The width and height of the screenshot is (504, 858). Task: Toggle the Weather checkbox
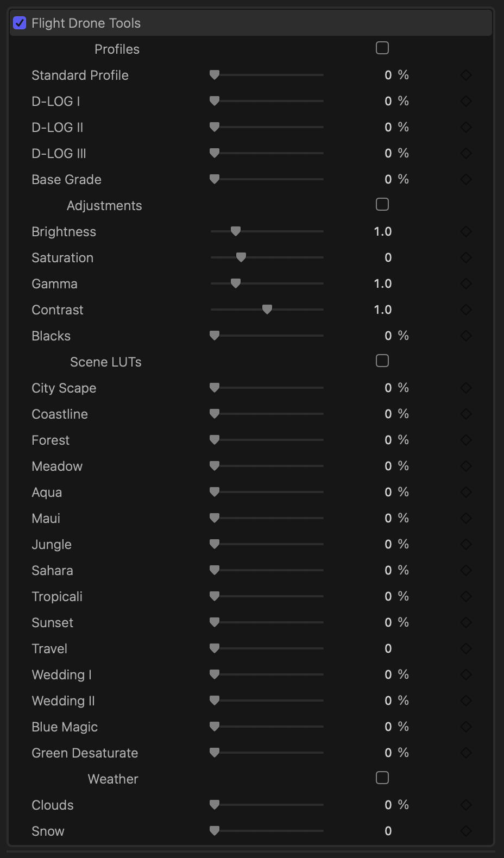coord(382,778)
